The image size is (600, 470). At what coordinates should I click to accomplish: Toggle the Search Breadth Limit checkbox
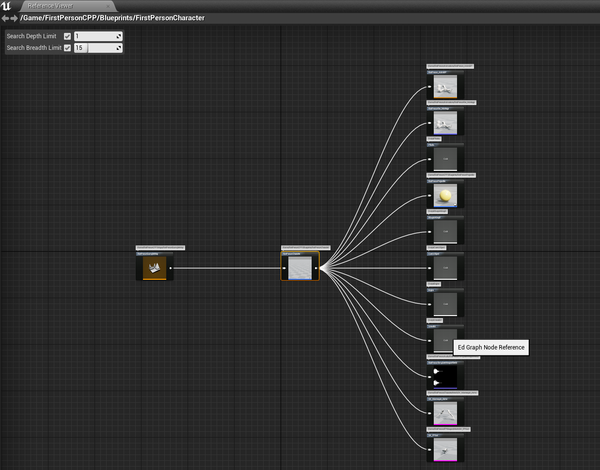click(67, 47)
